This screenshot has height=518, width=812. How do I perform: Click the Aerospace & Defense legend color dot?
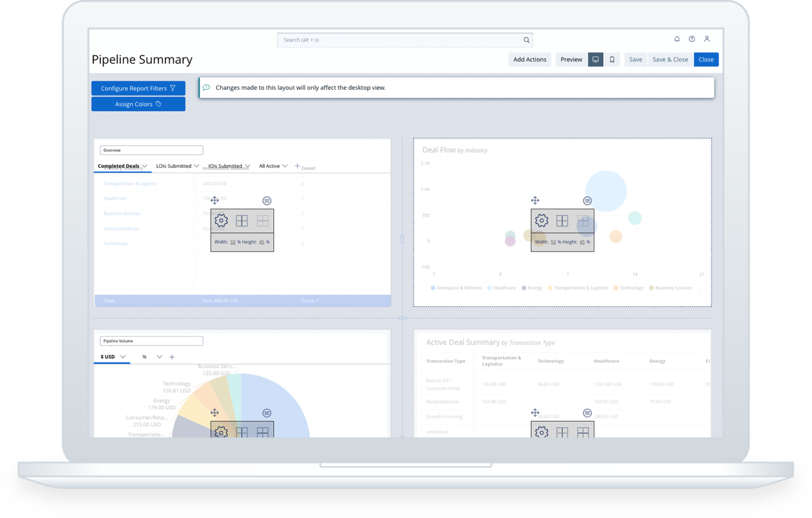point(433,288)
